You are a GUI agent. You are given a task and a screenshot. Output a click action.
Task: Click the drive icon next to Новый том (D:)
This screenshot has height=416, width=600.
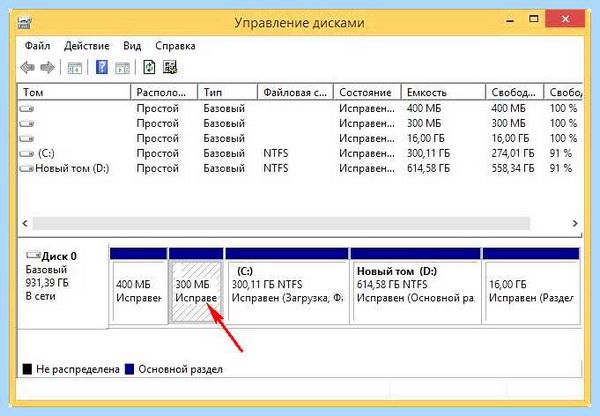27,168
